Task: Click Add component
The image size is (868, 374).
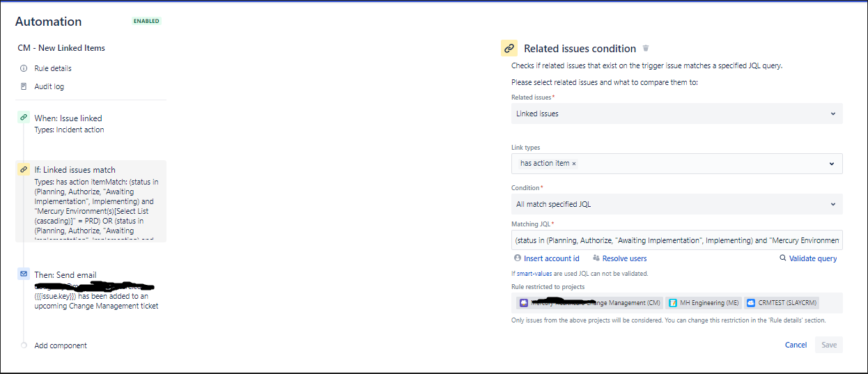Action: pyautogui.click(x=61, y=345)
